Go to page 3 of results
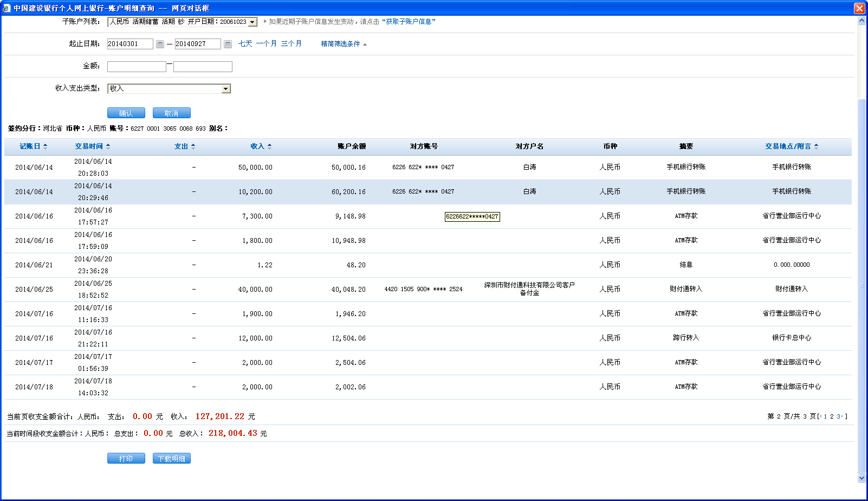 click(838, 416)
